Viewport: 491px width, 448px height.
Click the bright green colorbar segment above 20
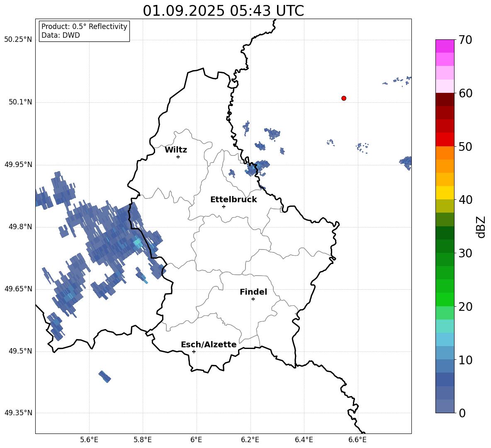click(x=445, y=299)
